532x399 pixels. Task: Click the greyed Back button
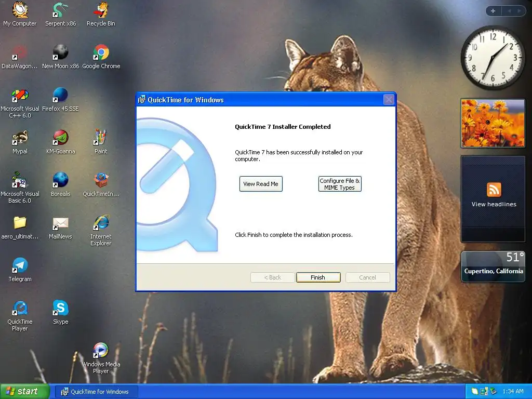coord(272,277)
